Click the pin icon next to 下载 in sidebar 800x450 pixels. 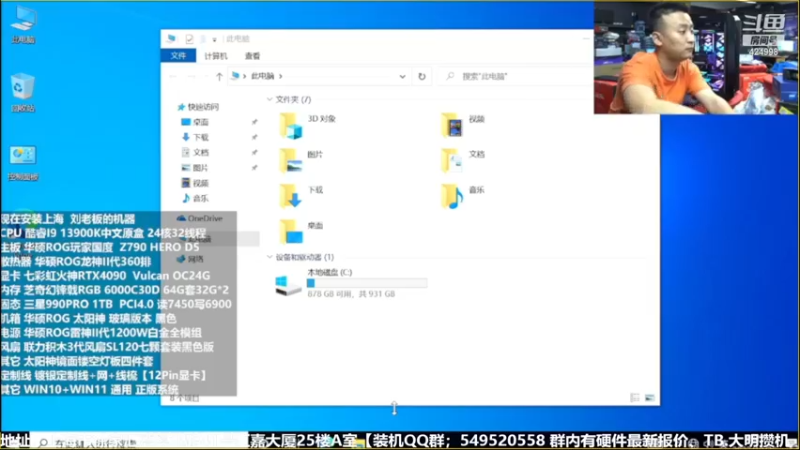[x=254, y=137]
